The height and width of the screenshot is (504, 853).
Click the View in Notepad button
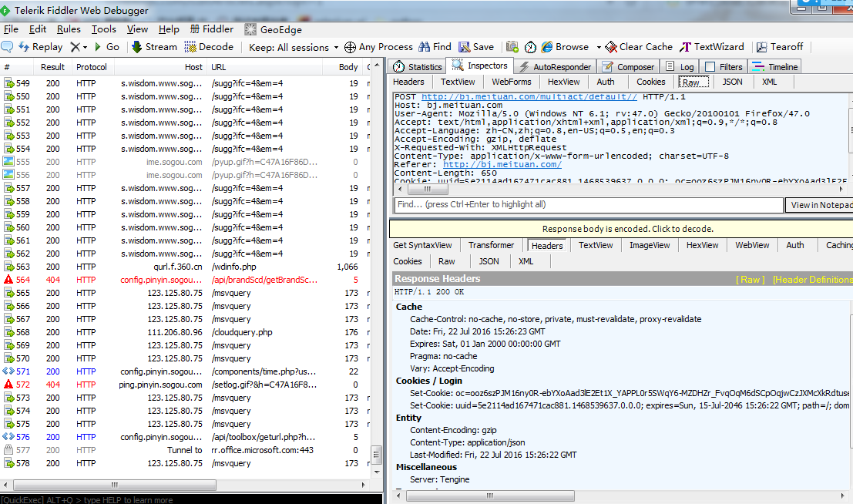coord(819,205)
